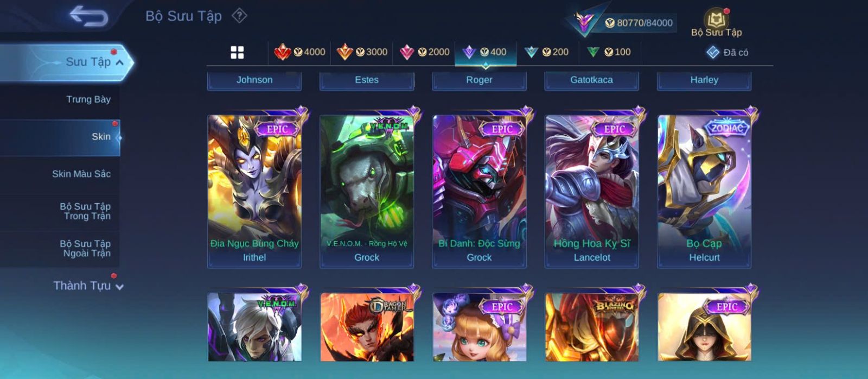
Task: Toggle the Đã có owned filter
Action: tap(727, 52)
